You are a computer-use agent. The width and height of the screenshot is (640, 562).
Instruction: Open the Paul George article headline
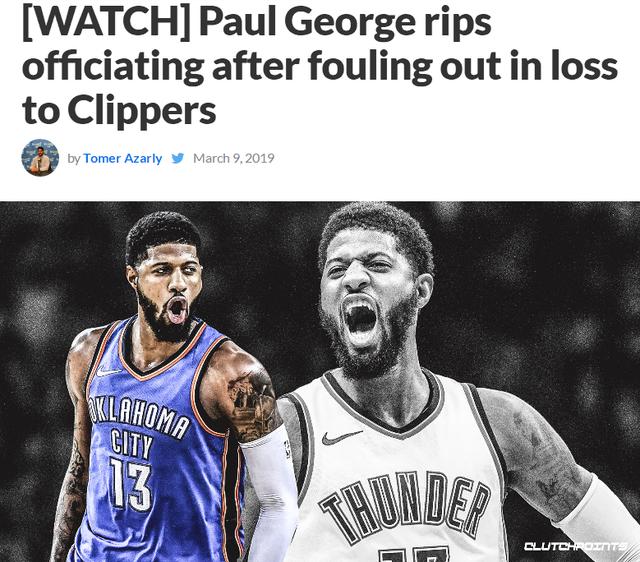[x=320, y=65]
